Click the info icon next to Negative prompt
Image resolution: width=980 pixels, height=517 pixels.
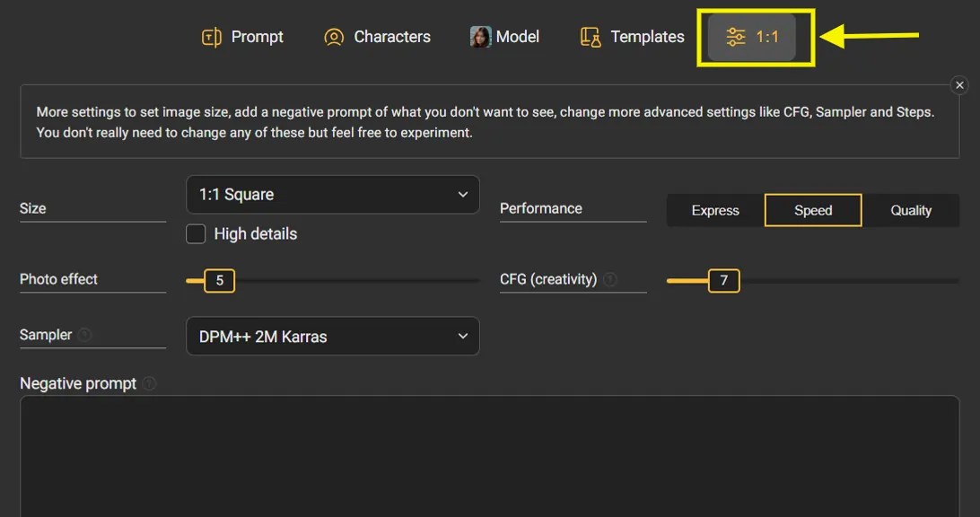149,383
